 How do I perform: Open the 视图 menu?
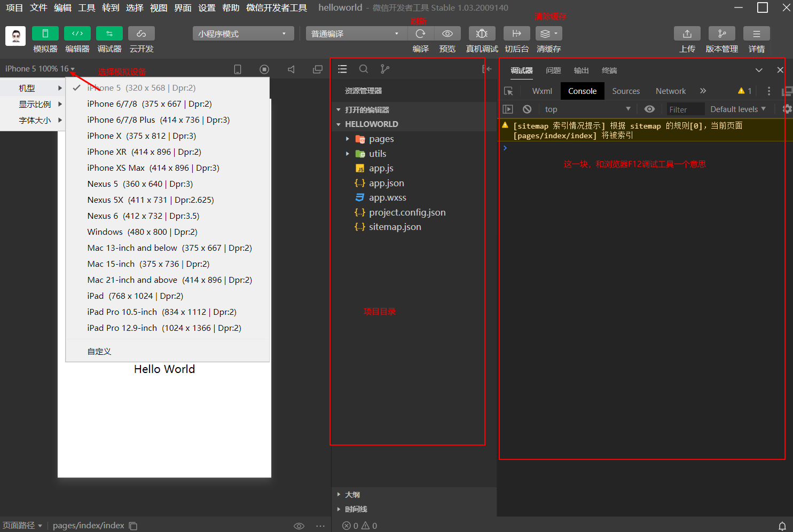(x=159, y=7)
